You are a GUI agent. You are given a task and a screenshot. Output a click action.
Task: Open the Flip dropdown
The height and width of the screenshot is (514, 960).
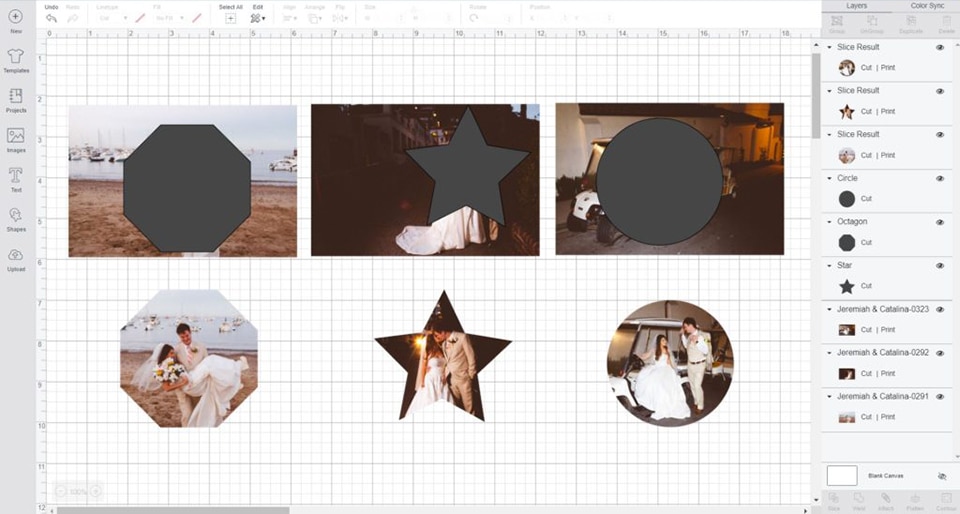[339, 18]
